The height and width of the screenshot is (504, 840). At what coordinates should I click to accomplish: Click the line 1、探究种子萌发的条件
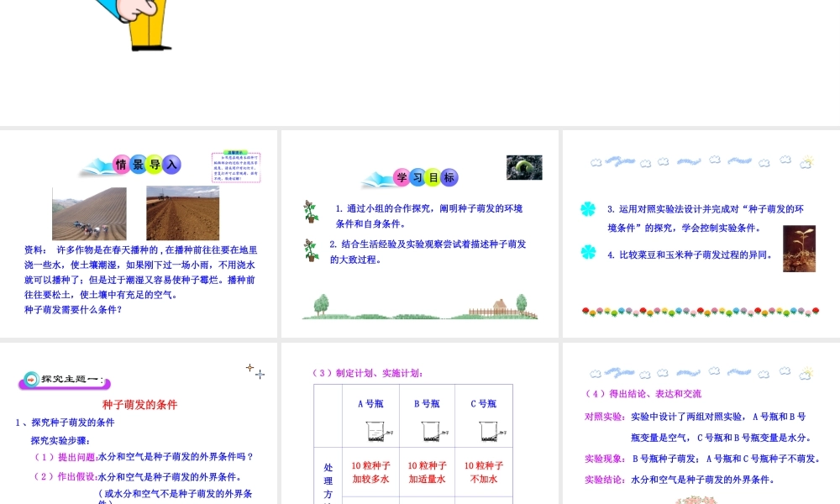point(65,423)
